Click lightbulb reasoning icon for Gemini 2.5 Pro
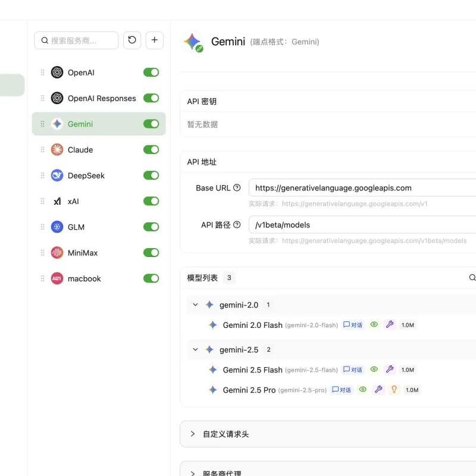Viewport: 476px width, 476px height. click(x=394, y=390)
